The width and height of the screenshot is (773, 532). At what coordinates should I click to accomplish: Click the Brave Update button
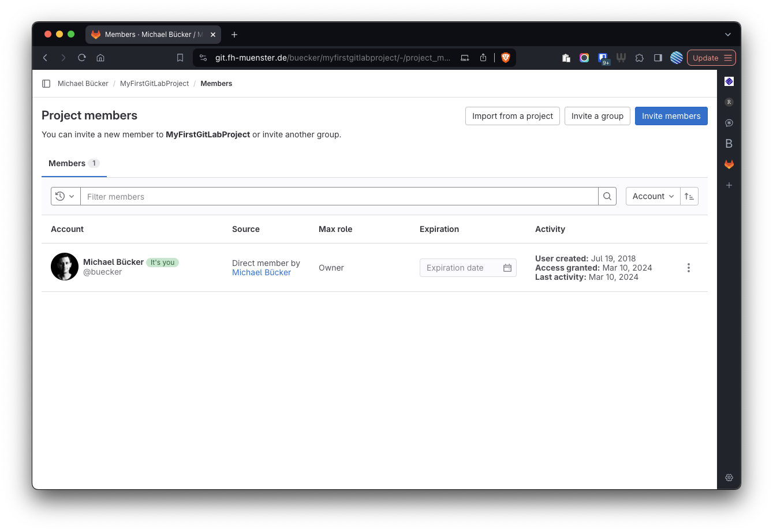pyautogui.click(x=711, y=58)
